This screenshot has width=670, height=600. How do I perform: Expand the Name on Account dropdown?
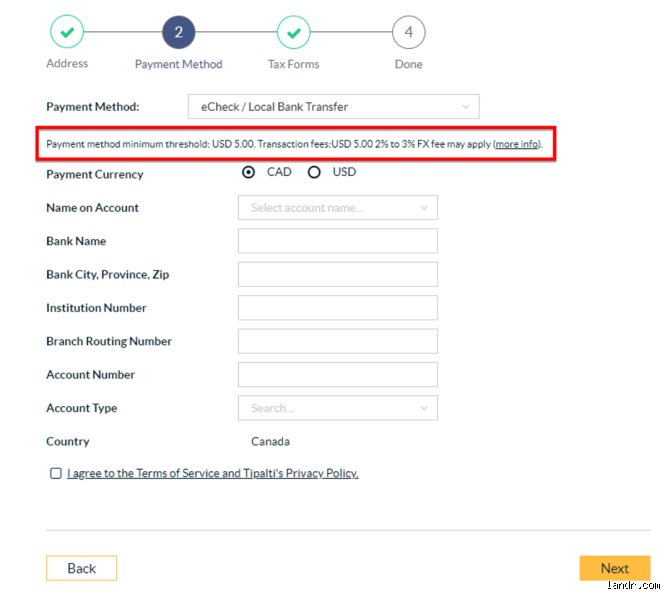338,208
